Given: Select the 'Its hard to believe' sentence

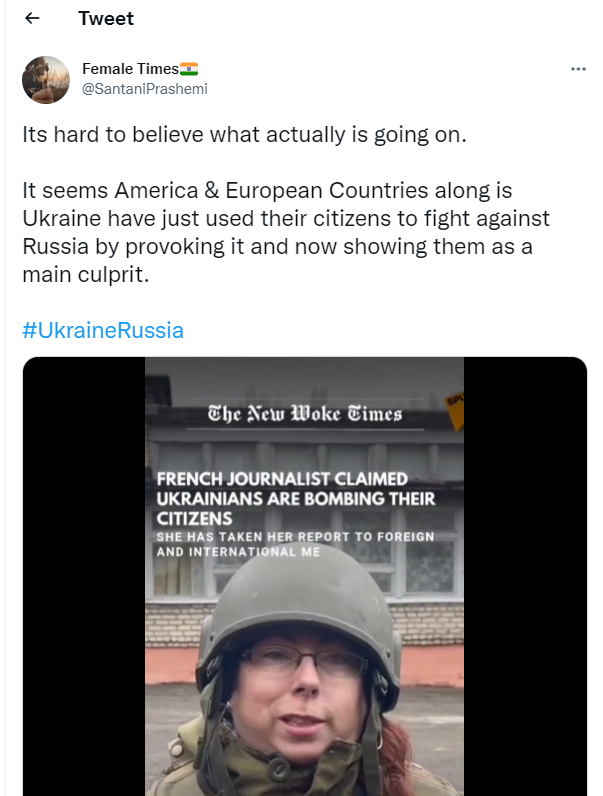Looking at the screenshot, I should point(244,134).
